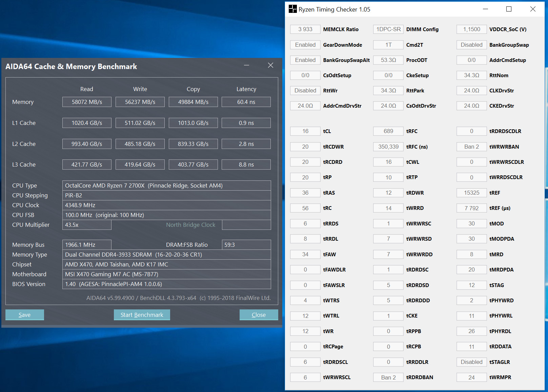Click the ProcODT value 53.3Ω
Screen dimensions: 548x392
388,60
